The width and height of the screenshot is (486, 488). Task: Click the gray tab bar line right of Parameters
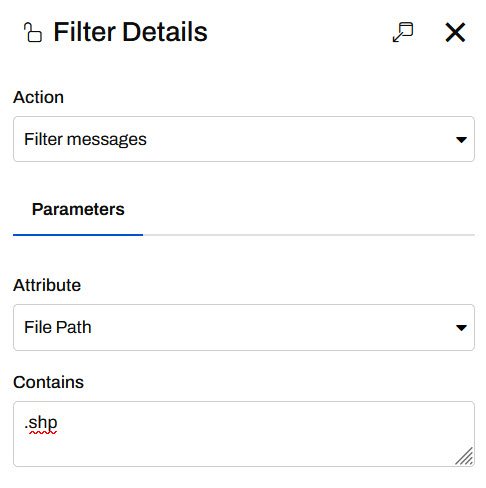[309, 235]
